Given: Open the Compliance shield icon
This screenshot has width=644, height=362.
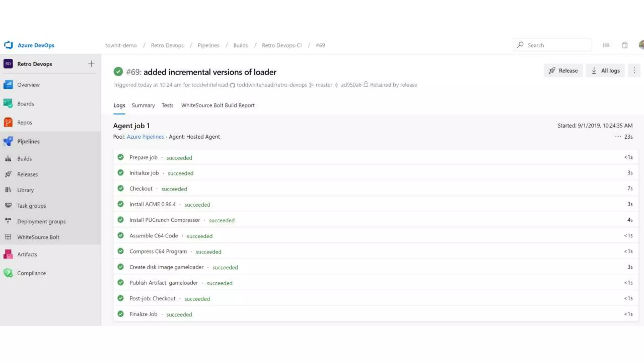Looking at the screenshot, I should coord(8,273).
